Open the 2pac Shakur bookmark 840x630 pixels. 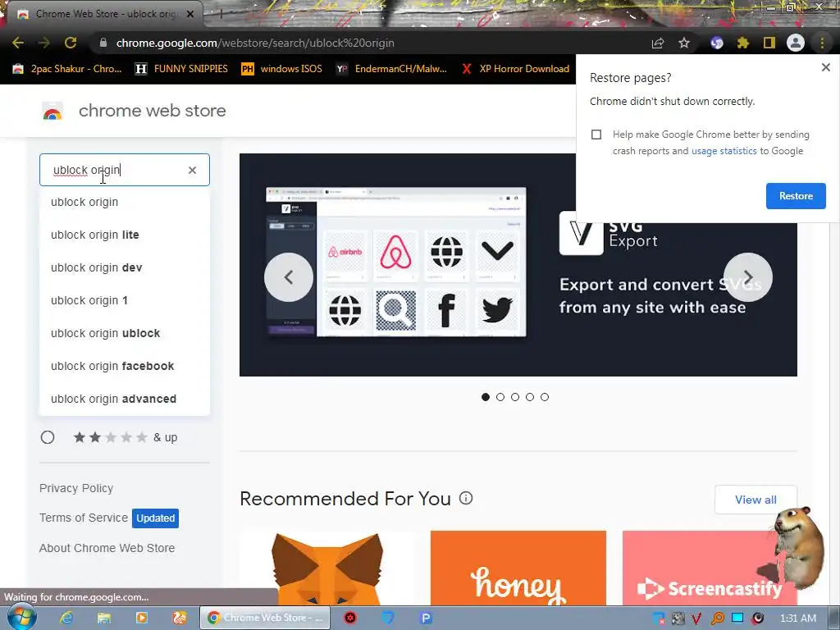point(67,69)
